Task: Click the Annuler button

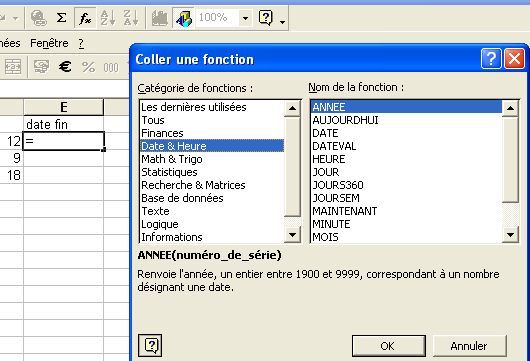Action: tap(469, 346)
